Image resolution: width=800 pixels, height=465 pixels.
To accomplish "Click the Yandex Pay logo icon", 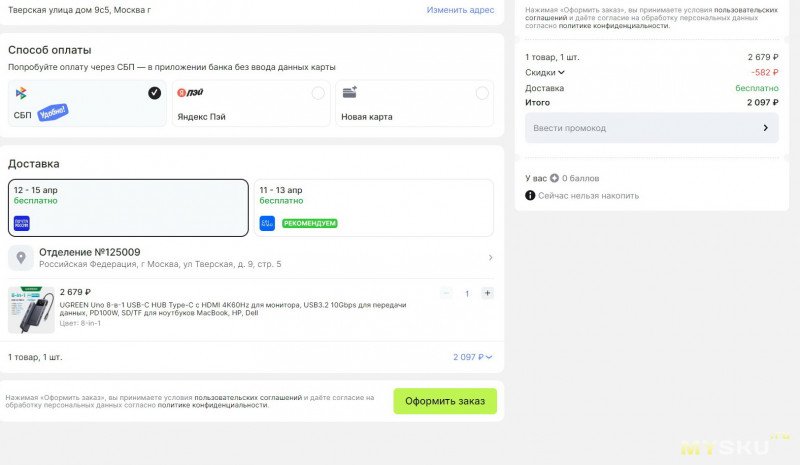I will (x=189, y=93).
